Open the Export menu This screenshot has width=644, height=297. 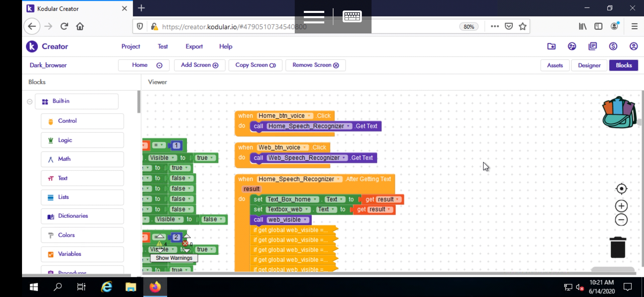(x=194, y=46)
